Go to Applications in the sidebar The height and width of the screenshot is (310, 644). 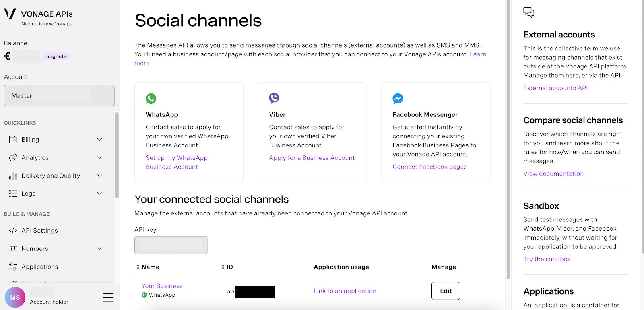(40, 267)
